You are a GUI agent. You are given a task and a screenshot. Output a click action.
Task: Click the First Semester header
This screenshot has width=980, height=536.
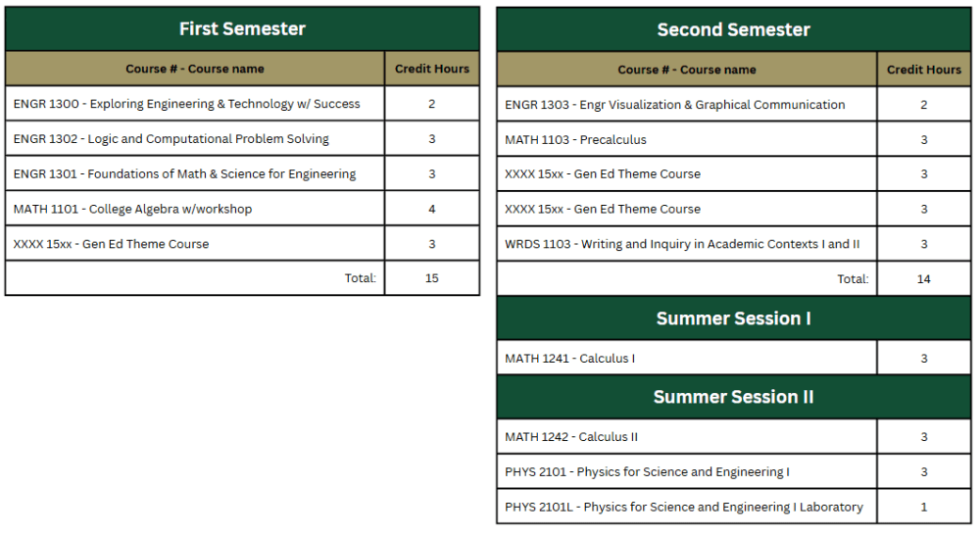[x=242, y=29]
